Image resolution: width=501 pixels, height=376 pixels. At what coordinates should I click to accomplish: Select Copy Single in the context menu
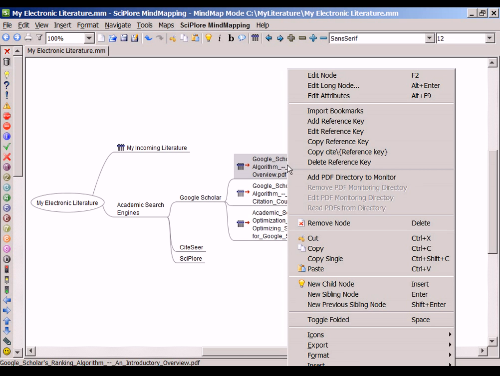coord(371,259)
